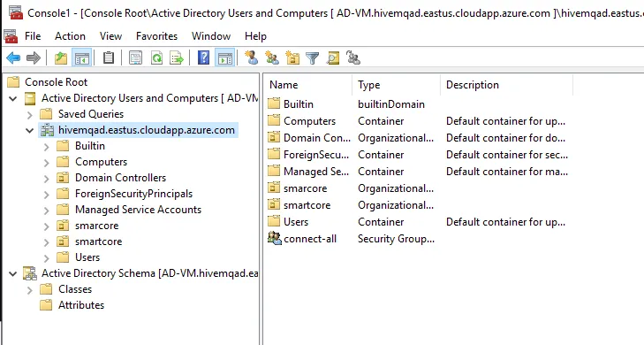The image size is (644, 345).
Task: Select Domain Controllers in the tree
Action: coord(120,178)
